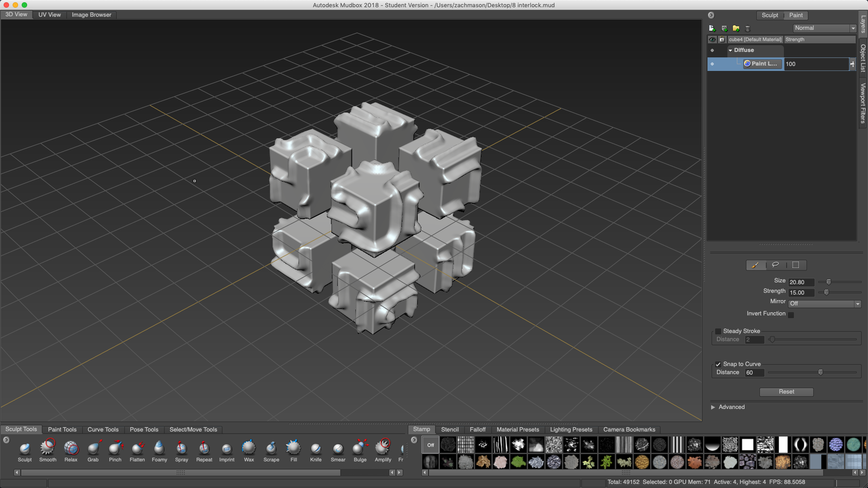The height and width of the screenshot is (488, 868).
Task: Toggle the Invert Function checkbox
Action: 791,315
